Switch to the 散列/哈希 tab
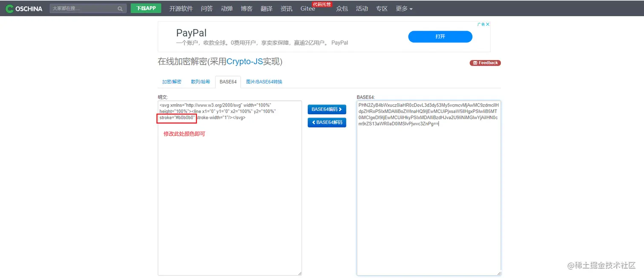This screenshot has width=644, height=278. 200,82
